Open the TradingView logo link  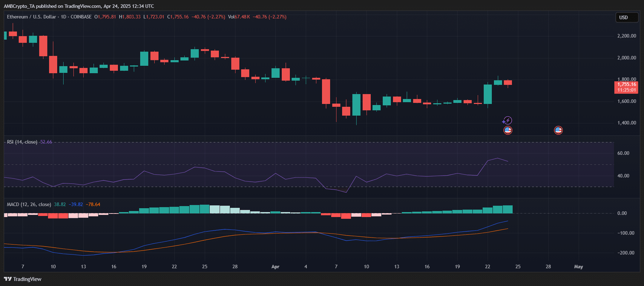point(23,279)
